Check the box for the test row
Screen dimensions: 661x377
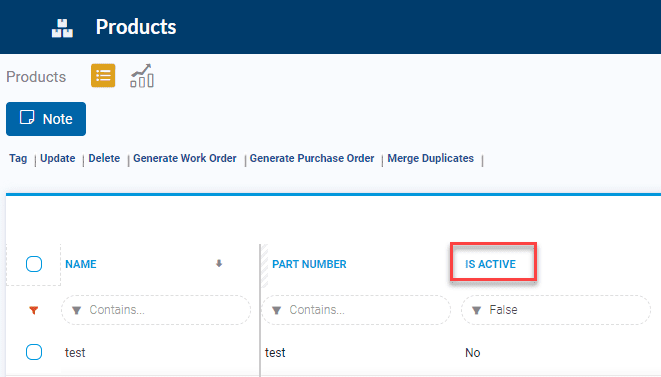(x=34, y=352)
